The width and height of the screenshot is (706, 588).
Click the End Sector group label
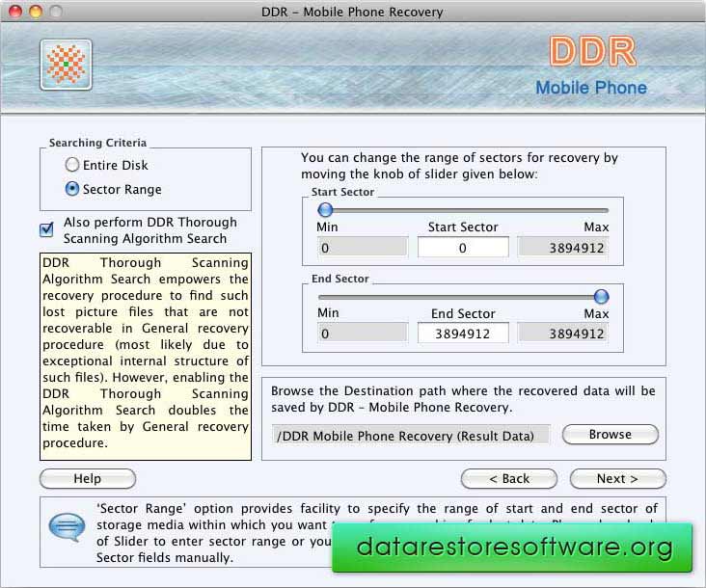[339, 279]
